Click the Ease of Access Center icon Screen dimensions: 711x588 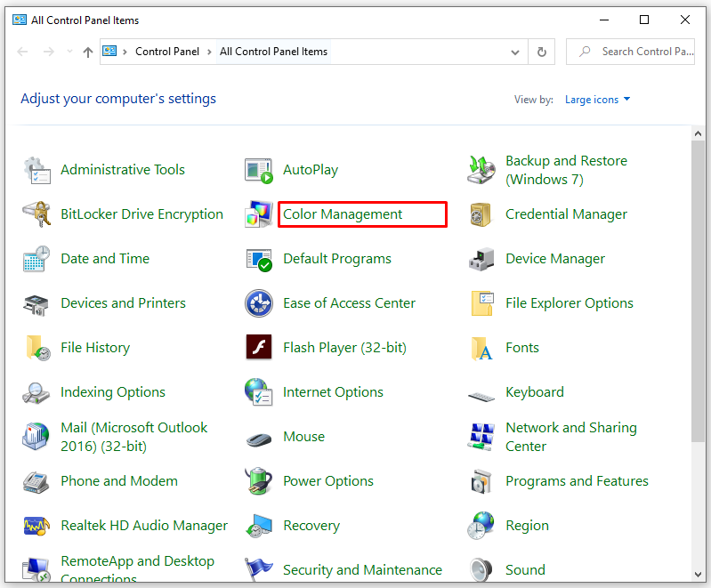pos(259,303)
